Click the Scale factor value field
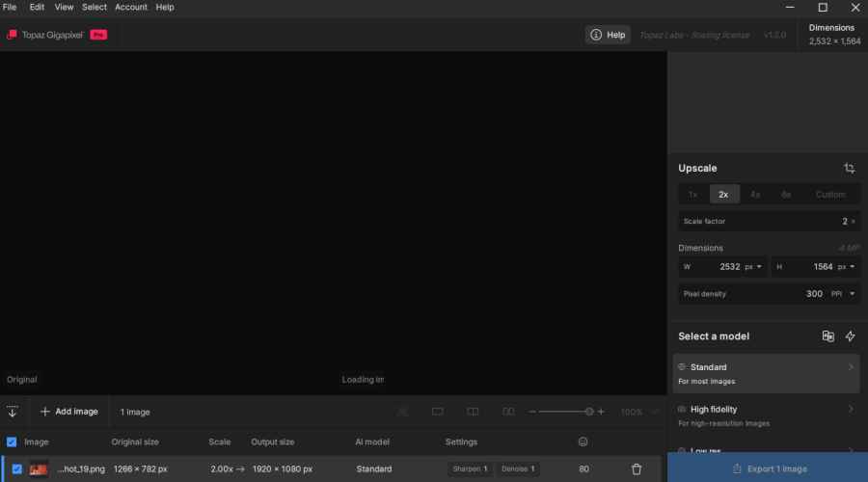The width and height of the screenshot is (868, 482). 769,222
